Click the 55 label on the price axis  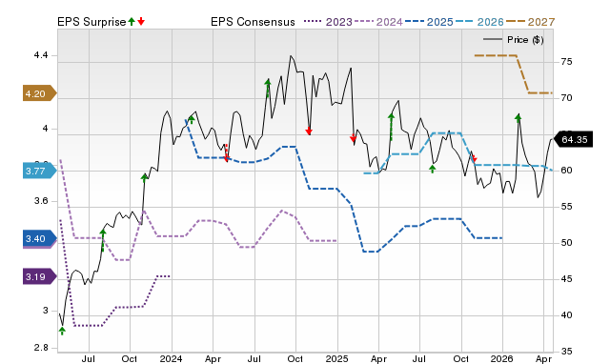point(566,207)
